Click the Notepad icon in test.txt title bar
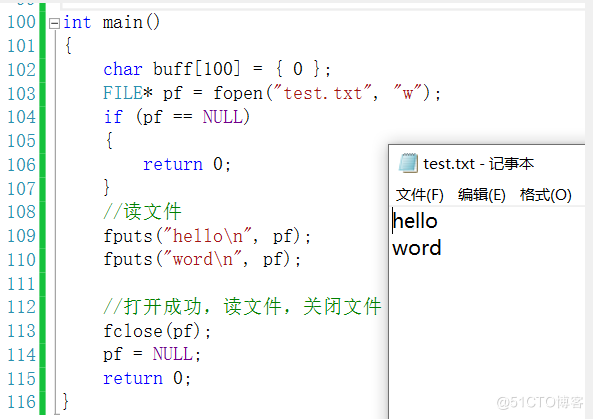Screen dimensions: 593x419 point(408,163)
